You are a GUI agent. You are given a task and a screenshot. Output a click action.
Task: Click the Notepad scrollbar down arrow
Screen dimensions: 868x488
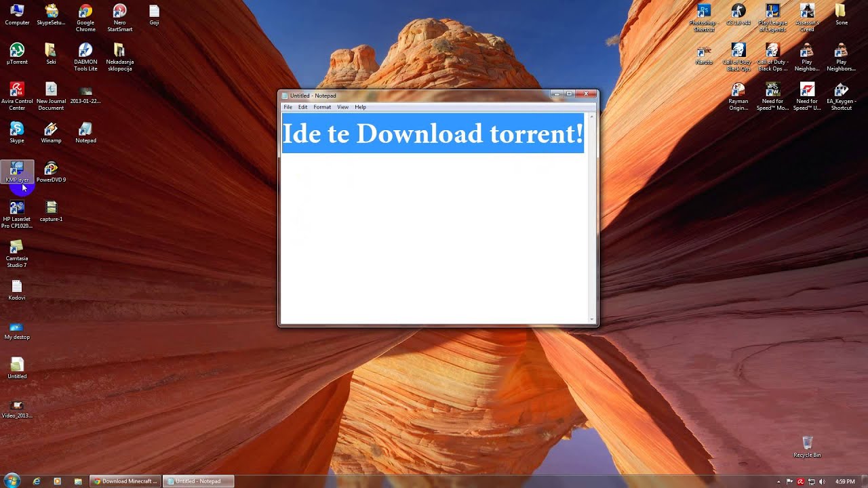click(592, 319)
